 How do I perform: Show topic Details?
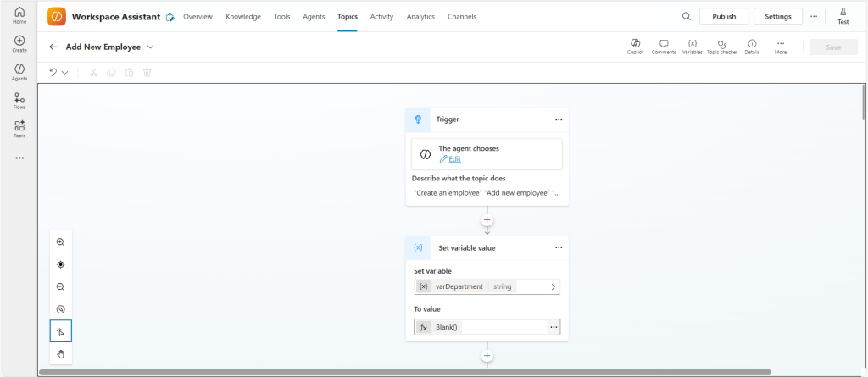pos(751,44)
